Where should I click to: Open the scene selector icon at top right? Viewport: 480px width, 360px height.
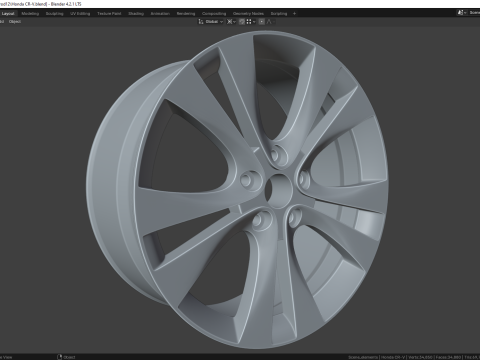(462, 13)
